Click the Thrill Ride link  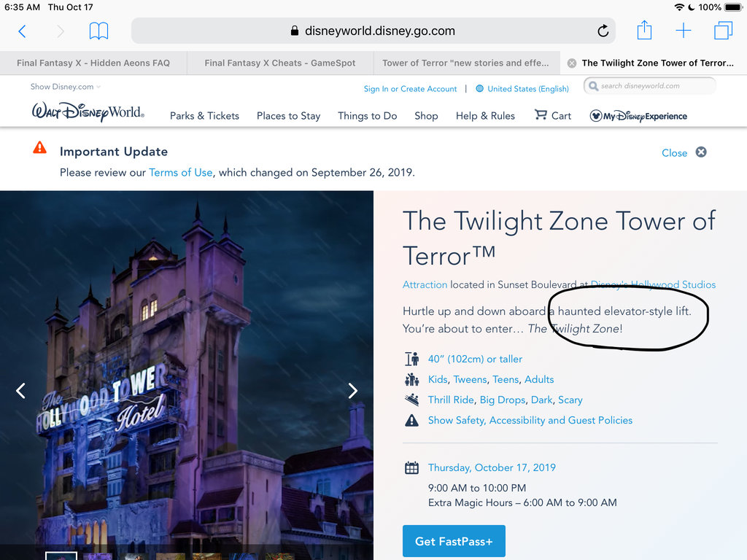click(451, 400)
